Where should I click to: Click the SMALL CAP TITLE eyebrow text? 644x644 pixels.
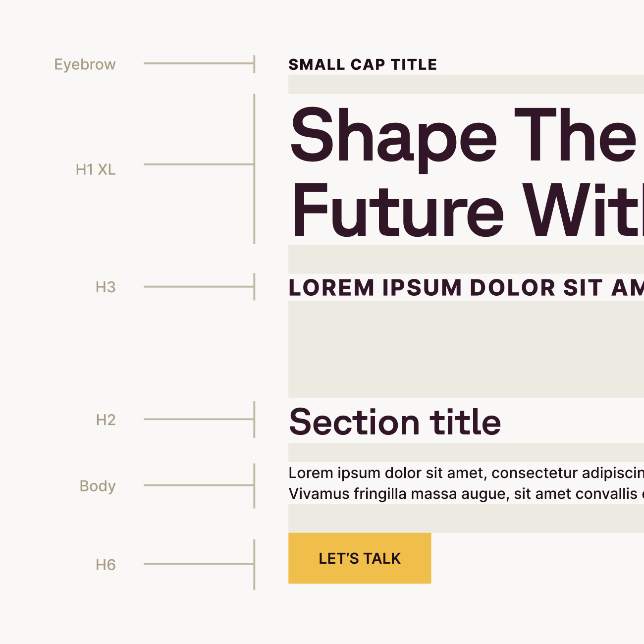(x=363, y=64)
